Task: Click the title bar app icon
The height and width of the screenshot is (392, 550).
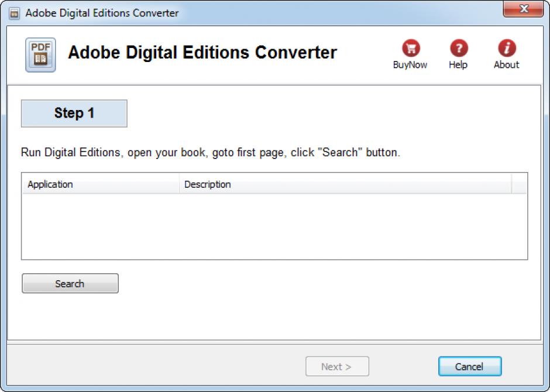Action: pyautogui.click(x=15, y=13)
